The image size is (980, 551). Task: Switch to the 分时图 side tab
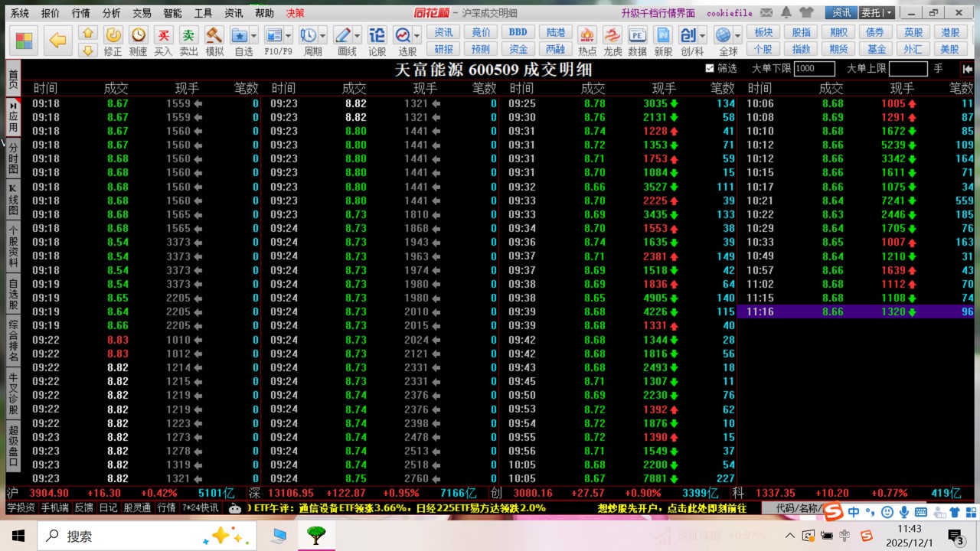13,158
